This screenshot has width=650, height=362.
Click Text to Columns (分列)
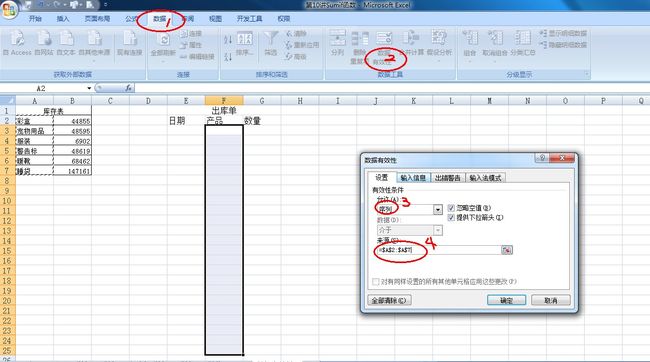pyautogui.click(x=337, y=43)
